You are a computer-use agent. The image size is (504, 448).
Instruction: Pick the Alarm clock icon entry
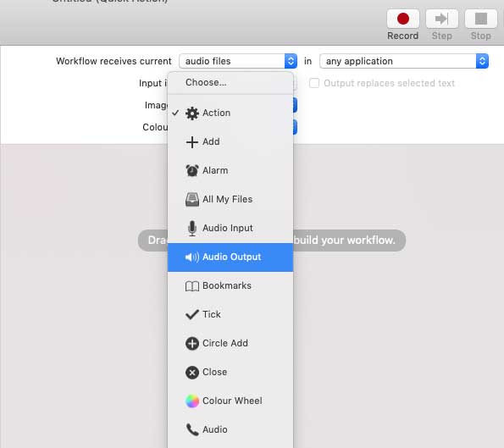pyautogui.click(x=230, y=170)
